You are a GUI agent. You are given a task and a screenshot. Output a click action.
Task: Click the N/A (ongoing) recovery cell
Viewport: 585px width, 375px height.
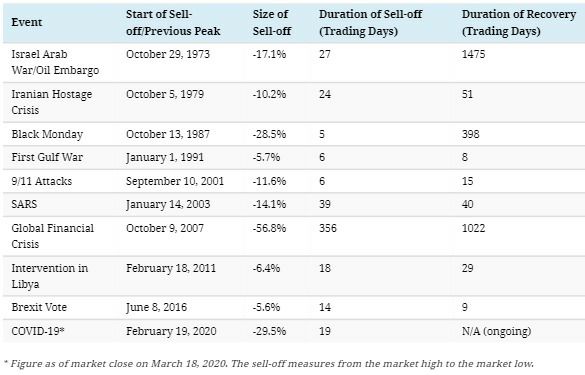pos(496,331)
